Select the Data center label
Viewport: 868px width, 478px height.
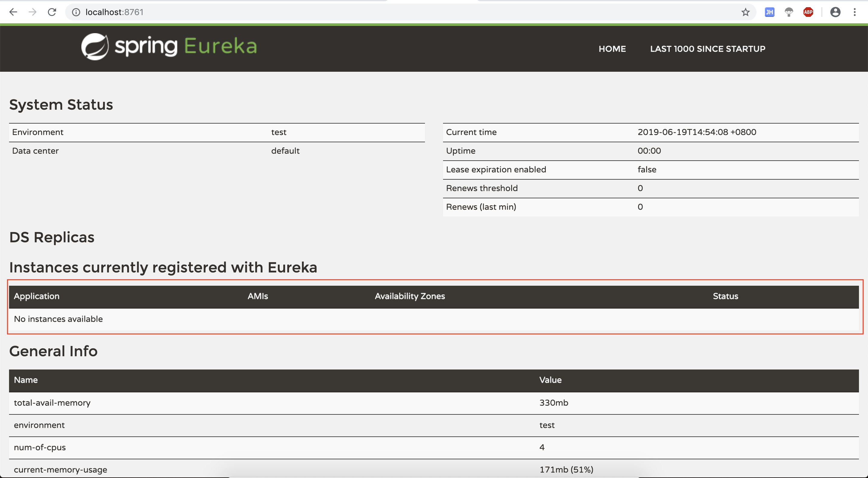pos(35,151)
